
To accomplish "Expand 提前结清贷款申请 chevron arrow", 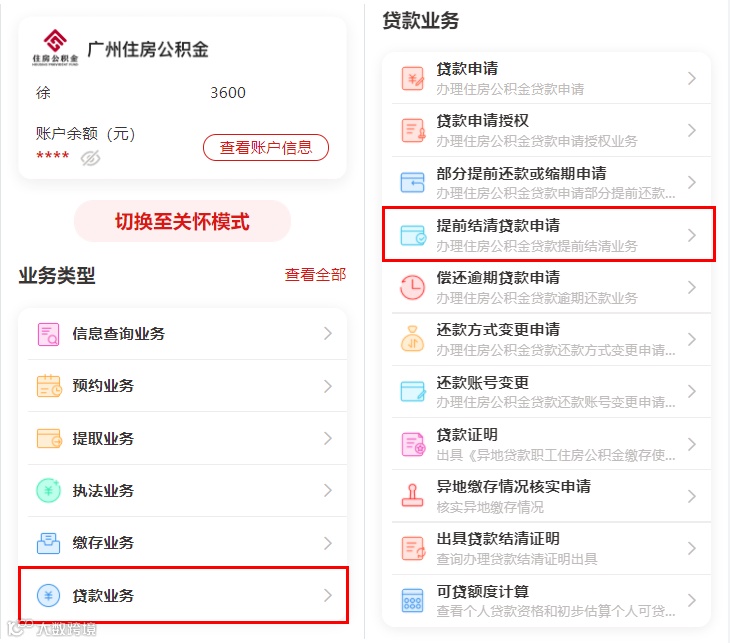I will 691,235.
